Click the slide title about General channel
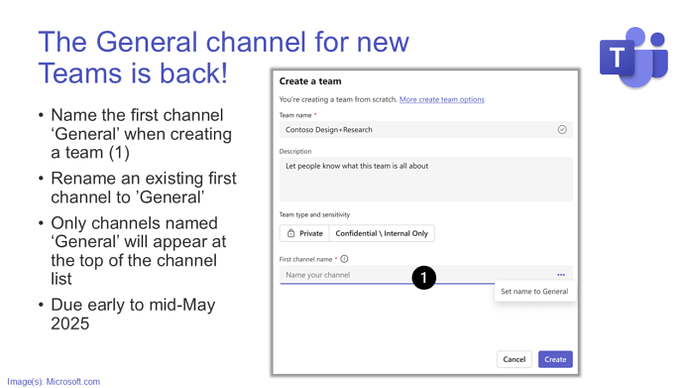The width and height of the screenshot is (690, 388). [x=224, y=57]
